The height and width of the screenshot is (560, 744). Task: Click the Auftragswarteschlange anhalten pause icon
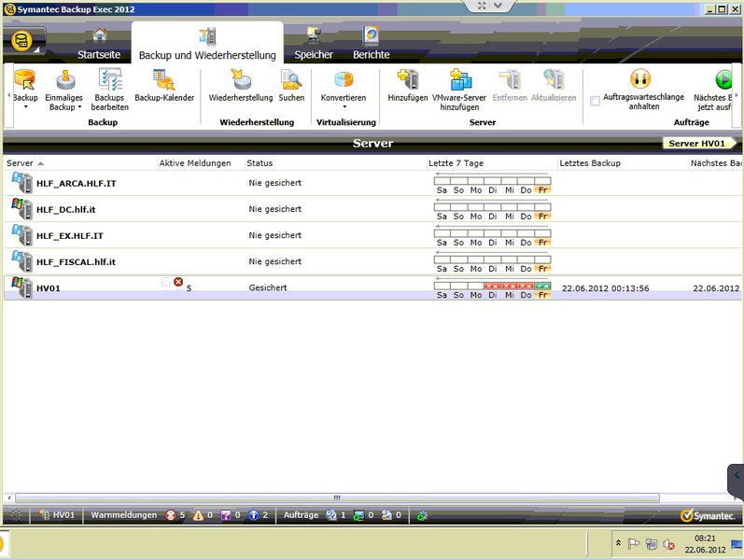click(x=640, y=78)
